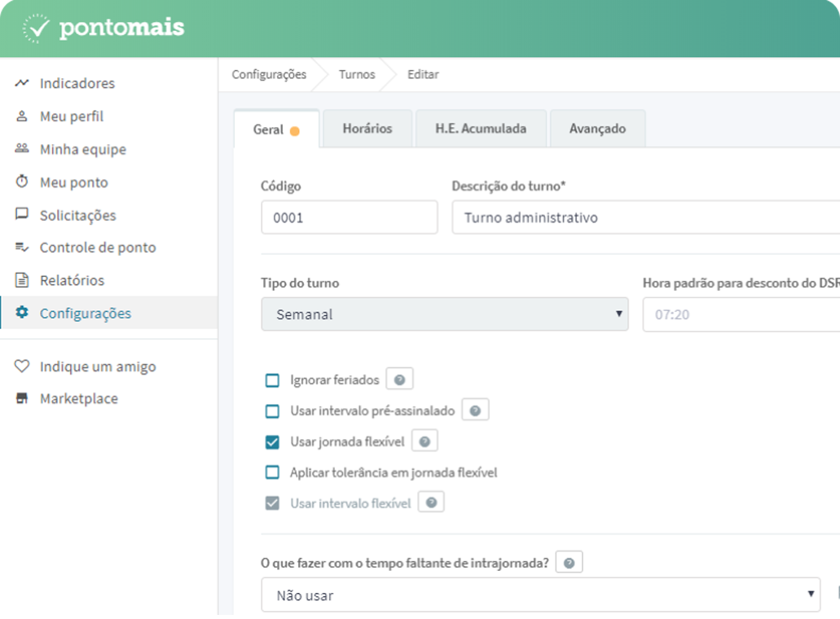Image resolution: width=840 pixels, height=619 pixels.
Task: Open the Tipo do turno dropdown
Action: click(x=444, y=314)
